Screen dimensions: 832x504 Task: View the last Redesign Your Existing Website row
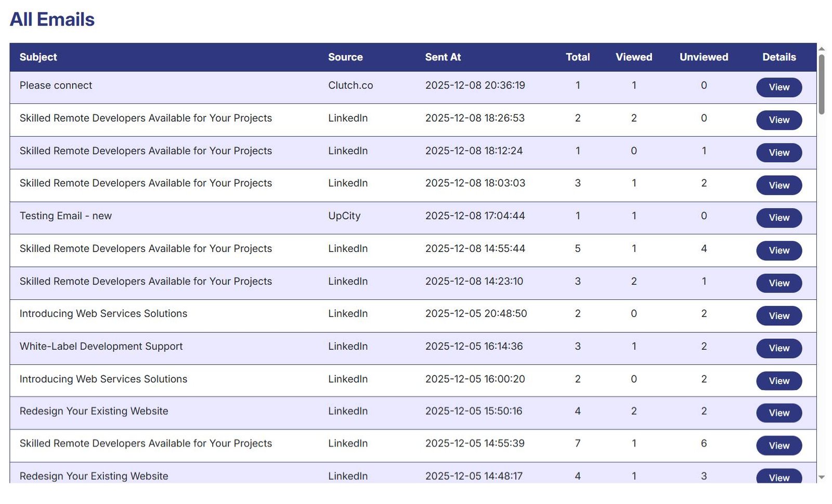(778, 477)
